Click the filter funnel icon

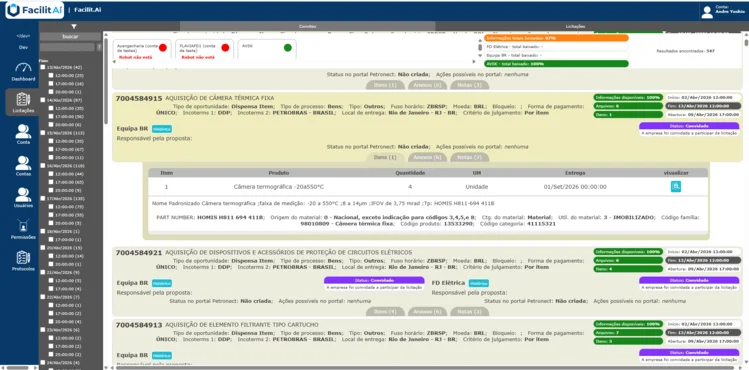tap(74, 27)
